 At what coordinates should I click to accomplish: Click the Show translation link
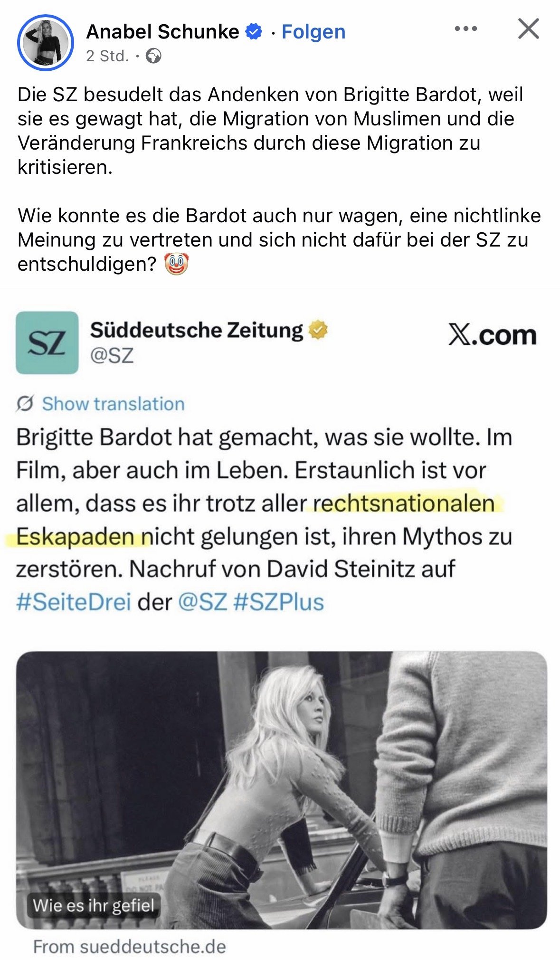[113, 404]
